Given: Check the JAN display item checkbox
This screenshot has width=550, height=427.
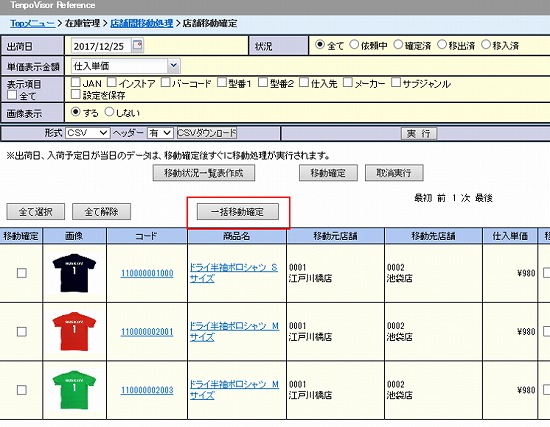Looking at the screenshot, I should click(x=75, y=82).
